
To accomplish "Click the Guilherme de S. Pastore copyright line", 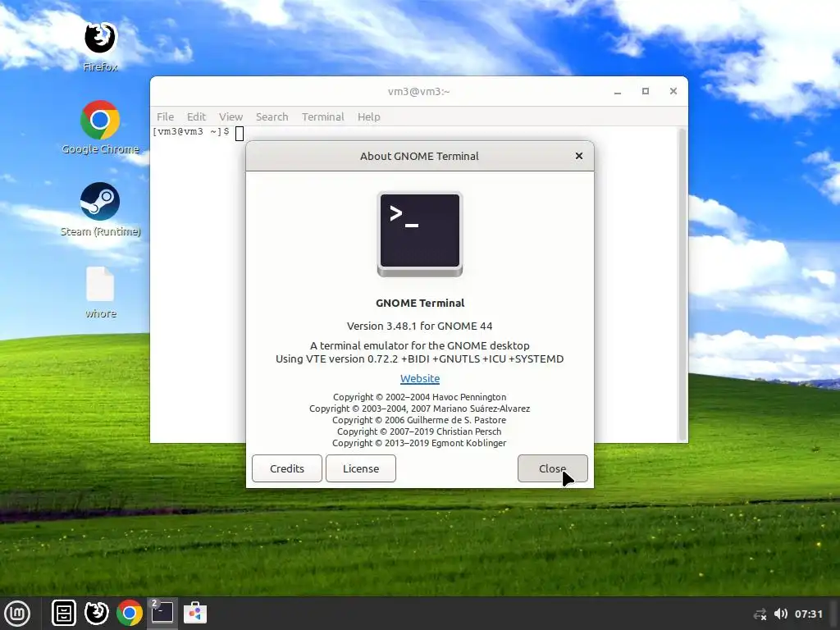I will click(x=419, y=420).
